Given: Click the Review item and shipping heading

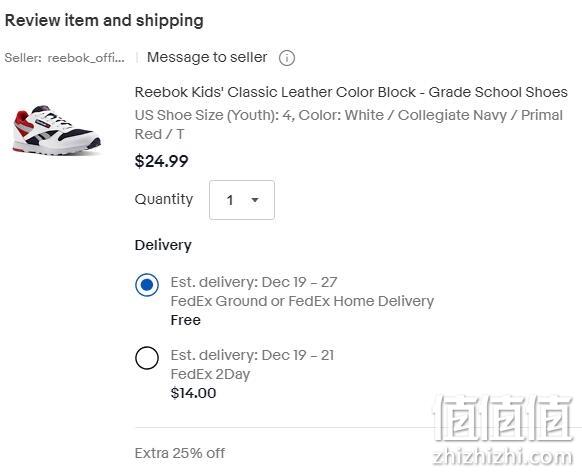Looking at the screenshot, I should coord(104,20).
